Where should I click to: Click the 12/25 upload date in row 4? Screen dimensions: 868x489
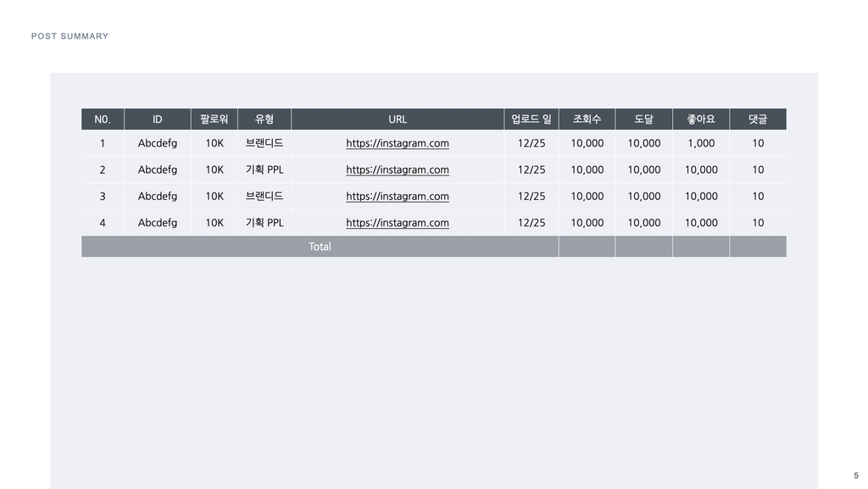[531, 223]
